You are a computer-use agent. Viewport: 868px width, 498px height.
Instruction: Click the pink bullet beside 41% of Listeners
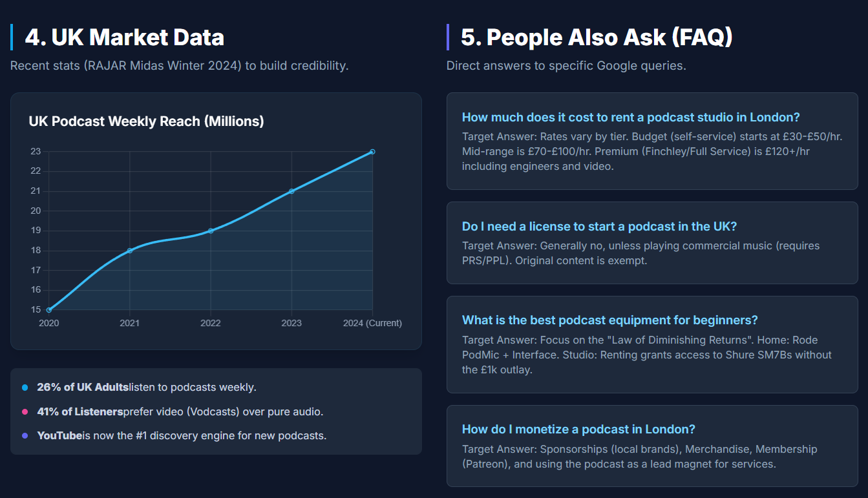tap(25, 411)
